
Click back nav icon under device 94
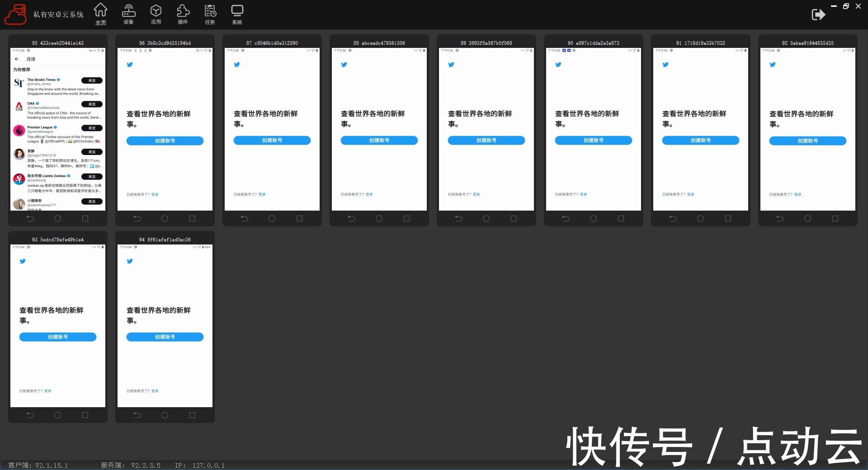tap(137, 415)
